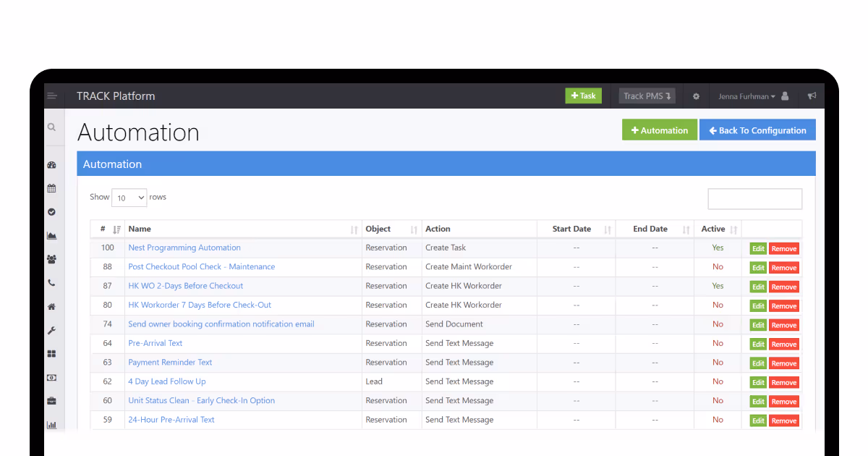This screenshot has height=456, width=868.
Task: Edit the 24-Hour Pre-Arrival Text row
Action: 758,421
